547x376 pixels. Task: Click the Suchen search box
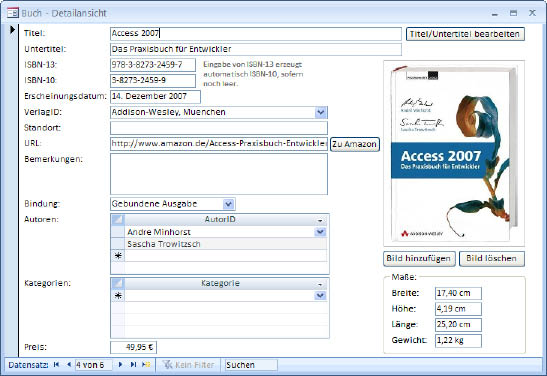coord(251,365)
